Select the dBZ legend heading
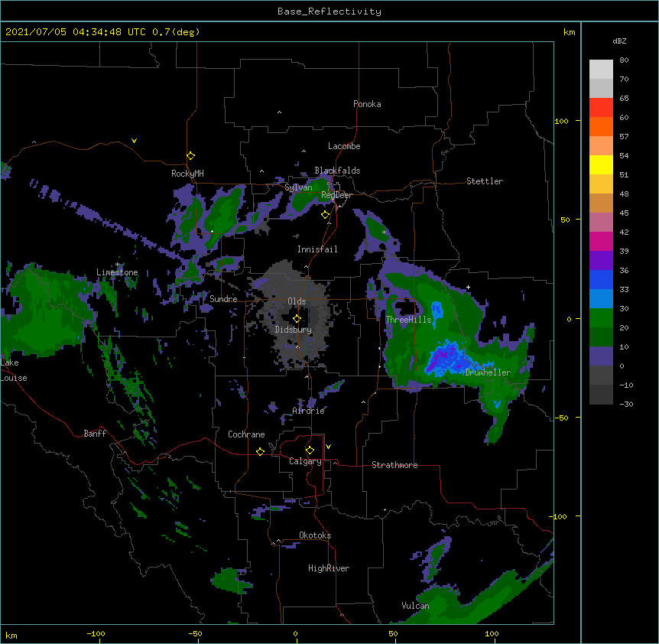Screen dimensions: 659x644 tap(619, 41)
